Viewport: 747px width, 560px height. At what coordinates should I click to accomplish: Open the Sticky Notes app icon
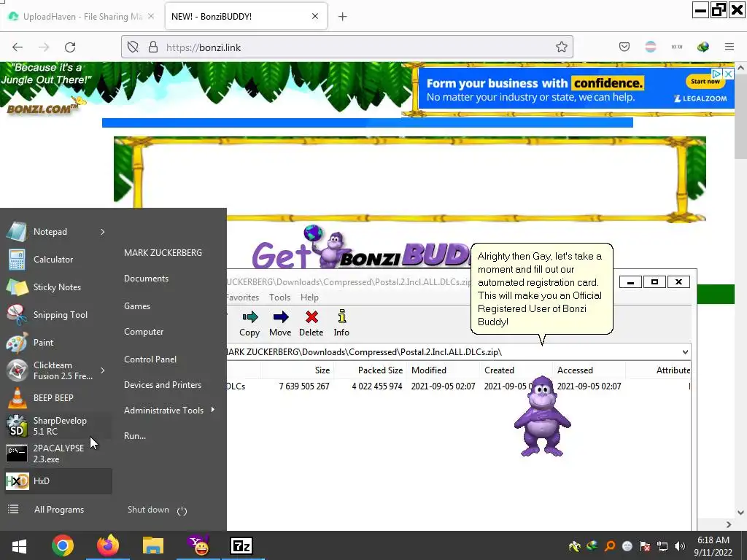pyautogui.click(x=17, y=287)
